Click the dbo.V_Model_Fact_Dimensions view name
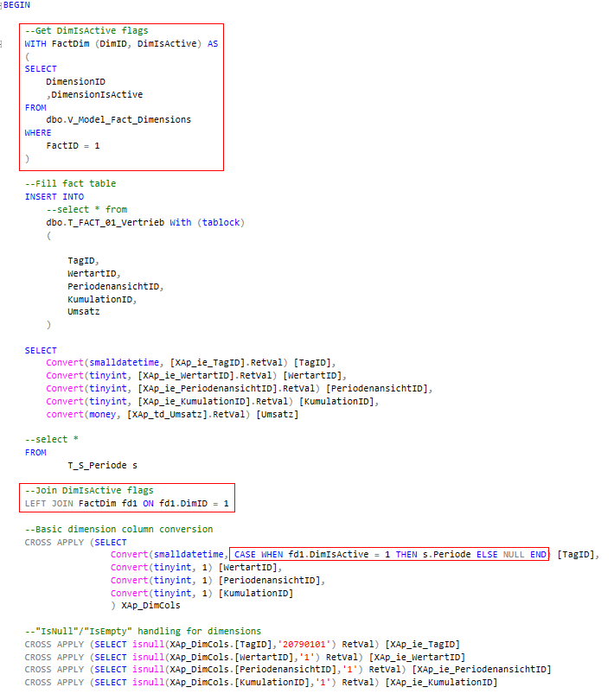Viewport: 614px width, 700px height. pyautogui.click(x=118, y=119)
